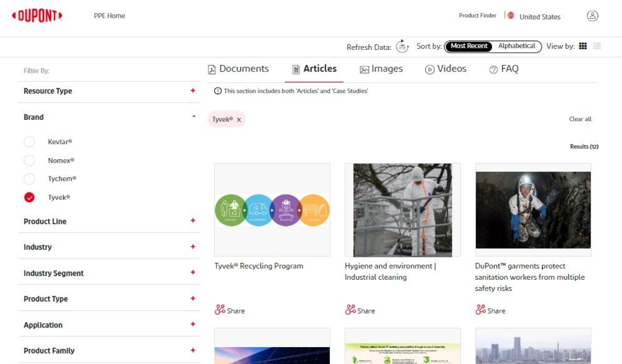Switch to list view layout

point(596,46)
